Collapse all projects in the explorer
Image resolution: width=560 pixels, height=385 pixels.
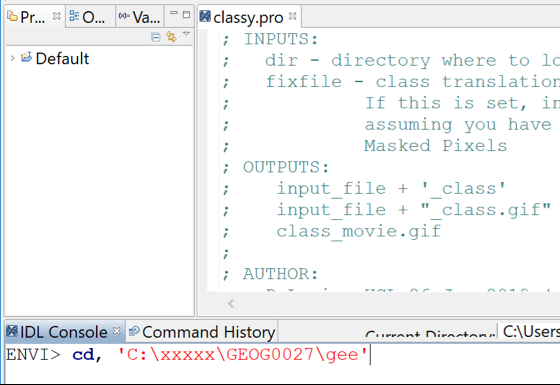(156, 37)
